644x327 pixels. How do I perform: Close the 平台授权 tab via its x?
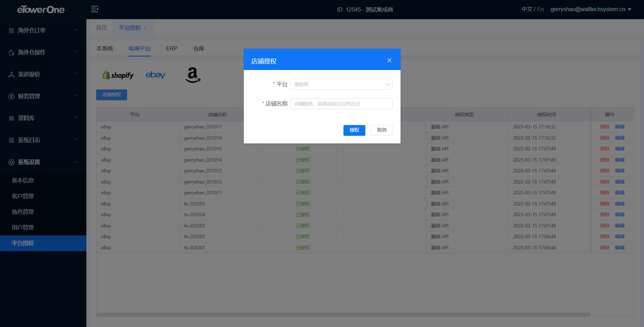145,28
